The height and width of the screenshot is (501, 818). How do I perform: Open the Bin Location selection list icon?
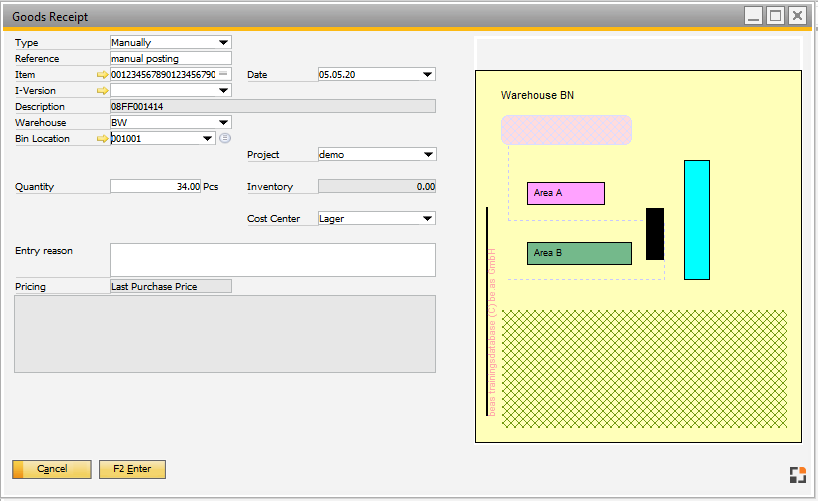coord(225,139)
